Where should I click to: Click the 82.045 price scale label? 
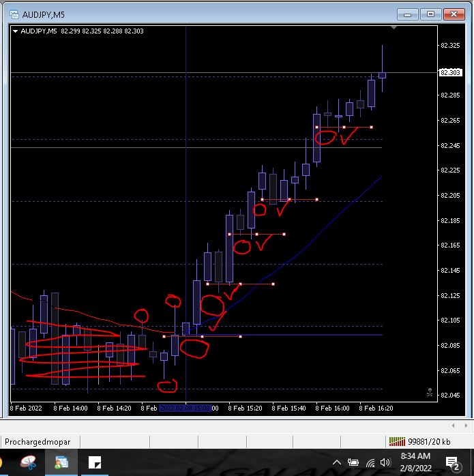point(450,396)
